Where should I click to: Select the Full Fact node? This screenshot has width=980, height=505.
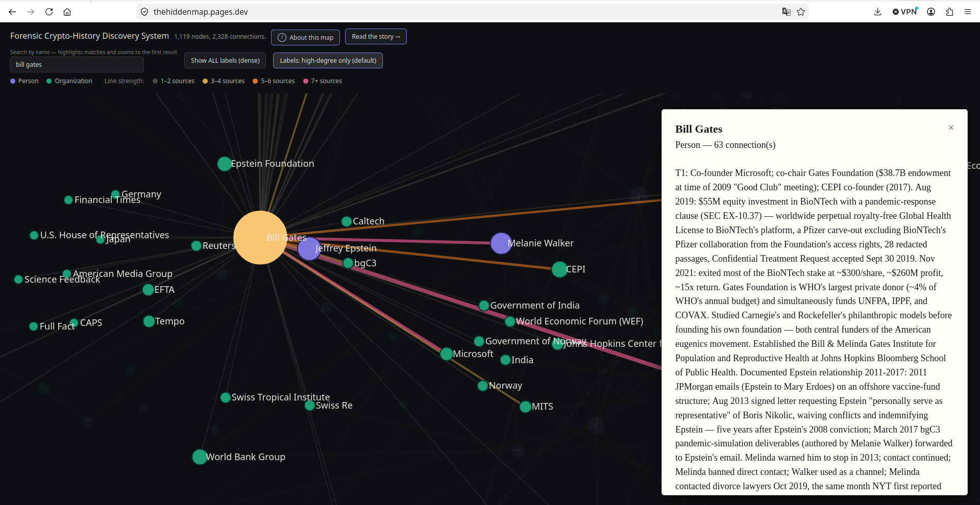point(34,326)
